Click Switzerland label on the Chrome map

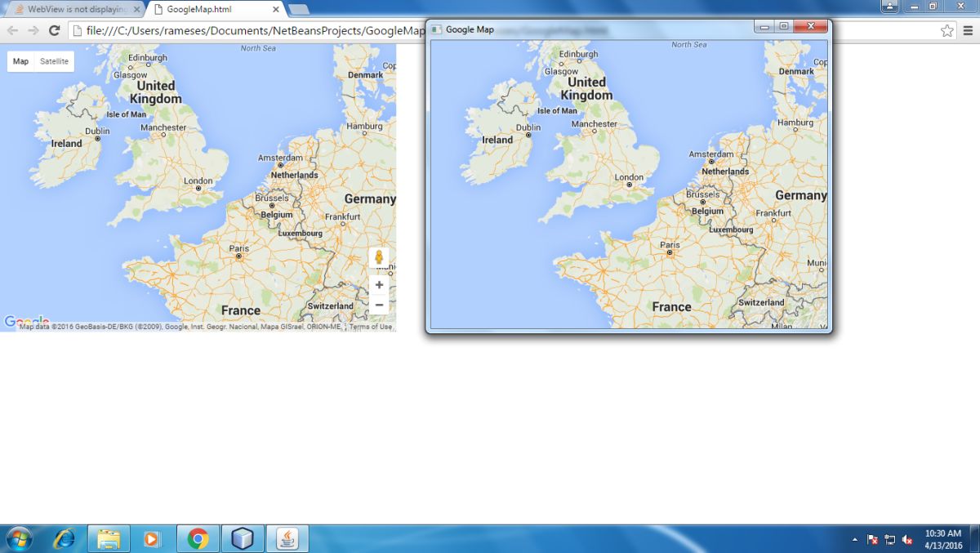pos(331,306)
